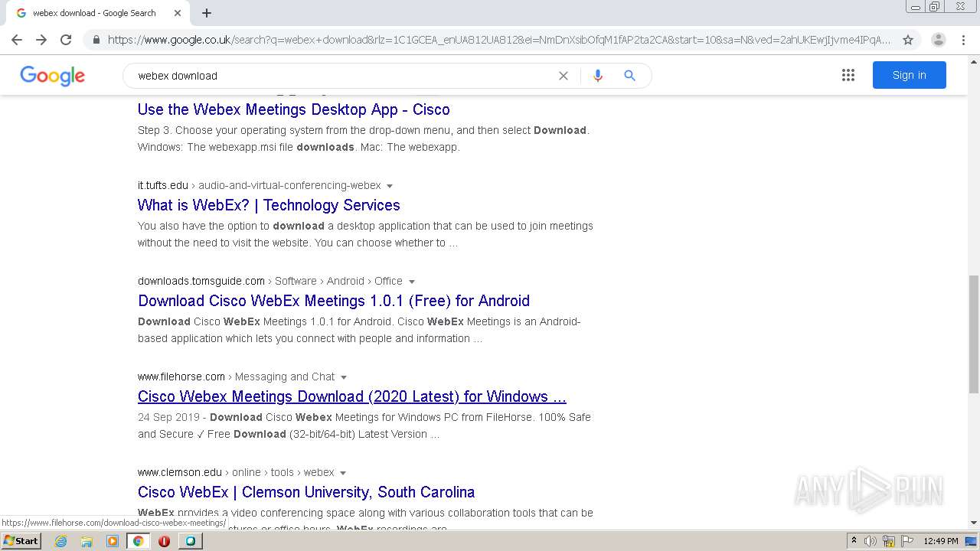This screenshot has height=551, width=980.
Task: Open Chrome three-dot menu
Action: tap(963, 40)
